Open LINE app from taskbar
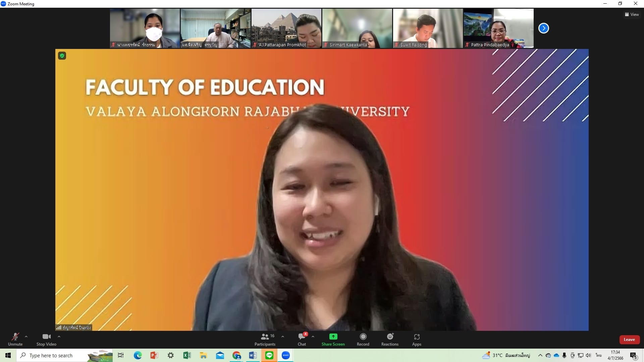Viewport: 644px width, 362px height. [269, 355]
